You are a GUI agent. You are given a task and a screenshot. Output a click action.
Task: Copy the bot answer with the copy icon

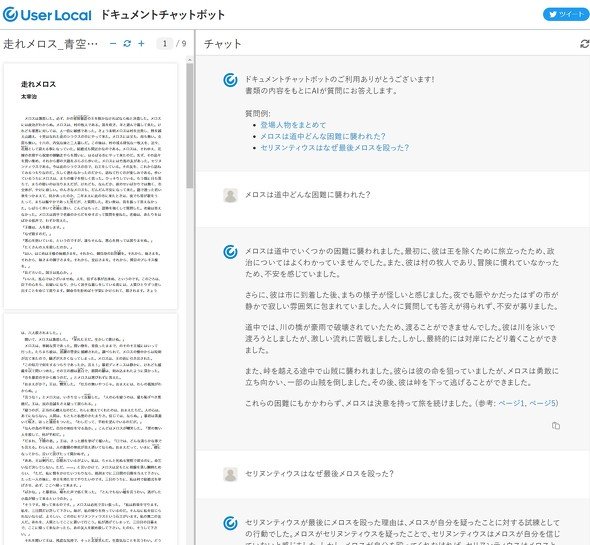point(556,426)
